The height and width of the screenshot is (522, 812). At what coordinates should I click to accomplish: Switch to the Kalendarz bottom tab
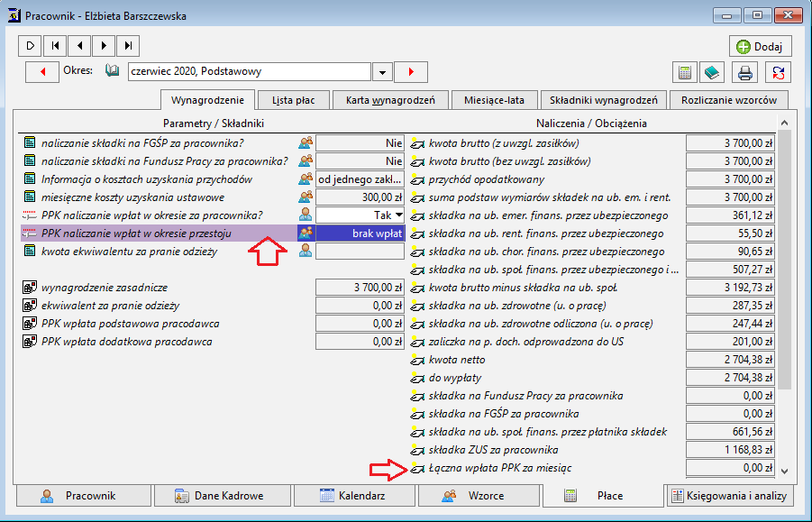point(354,496)
